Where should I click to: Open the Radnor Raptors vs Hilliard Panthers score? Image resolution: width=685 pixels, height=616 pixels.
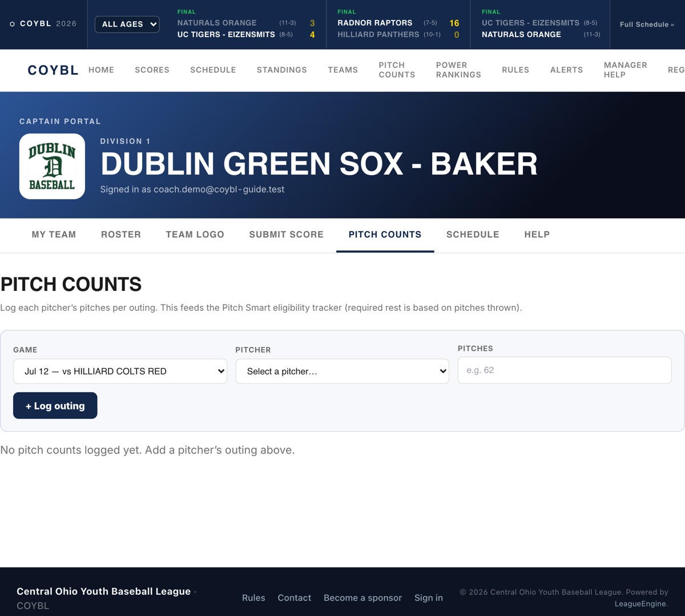pyautogui.click(x=398, y=25)
